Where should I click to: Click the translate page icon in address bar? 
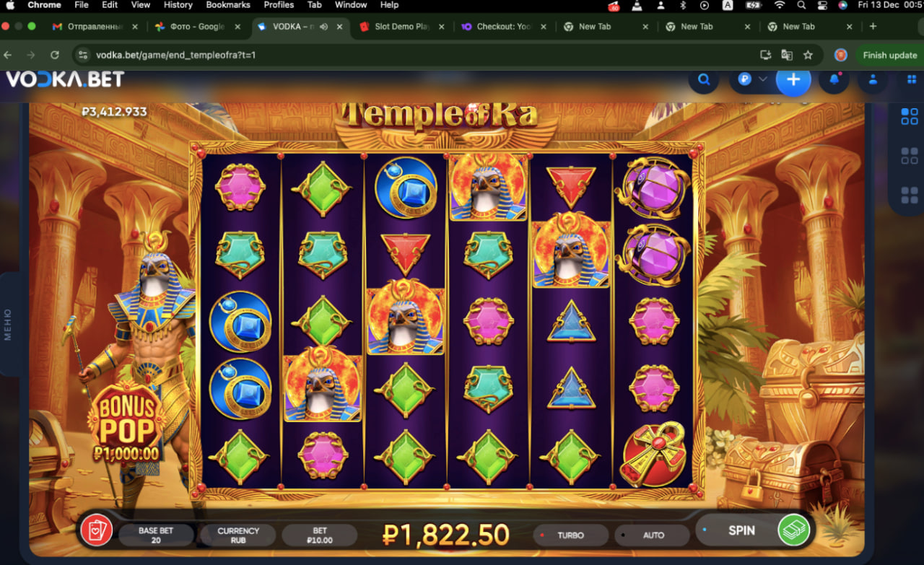click(787, 55)
